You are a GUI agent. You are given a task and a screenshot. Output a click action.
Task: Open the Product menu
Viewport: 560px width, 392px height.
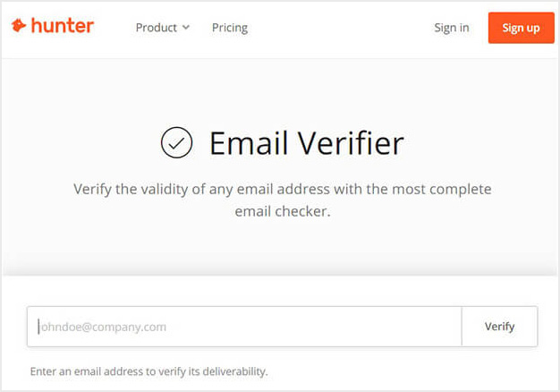coord(163,28)
